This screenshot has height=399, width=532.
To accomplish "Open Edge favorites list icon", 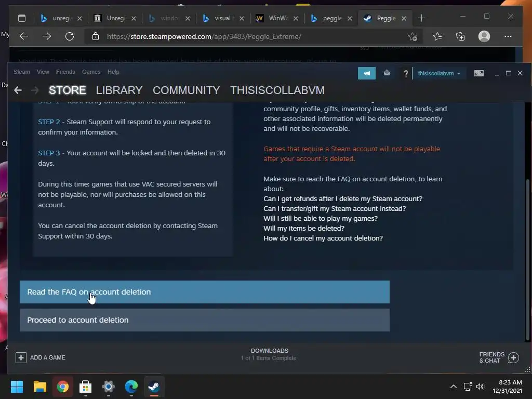I will tap(437, 36).
